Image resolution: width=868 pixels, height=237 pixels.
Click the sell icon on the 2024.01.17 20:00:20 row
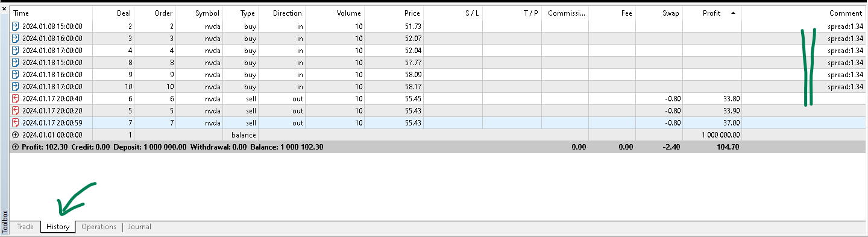16,111
